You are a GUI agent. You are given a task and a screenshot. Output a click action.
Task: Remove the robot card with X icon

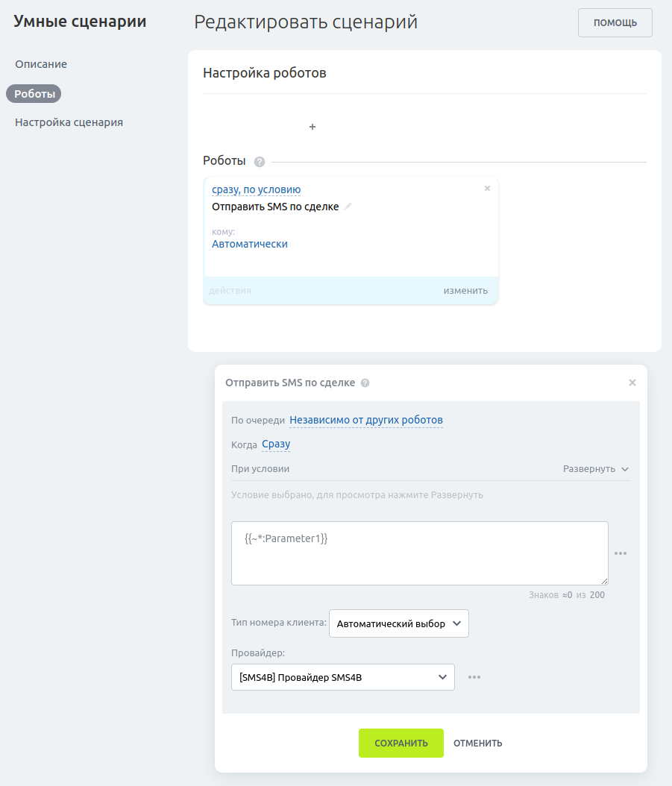click(x=487, y=189)
